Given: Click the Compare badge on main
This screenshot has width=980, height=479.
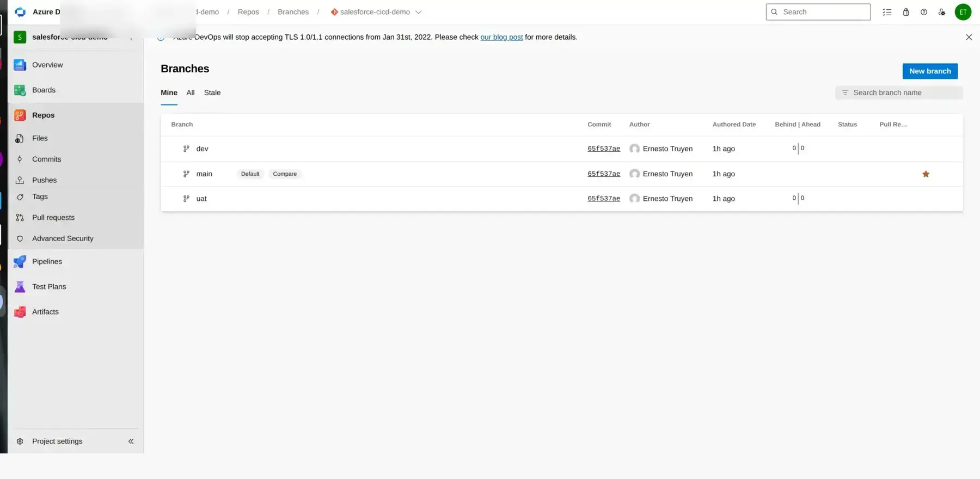Looking at the screenshot, I should [x=285, y=174].
